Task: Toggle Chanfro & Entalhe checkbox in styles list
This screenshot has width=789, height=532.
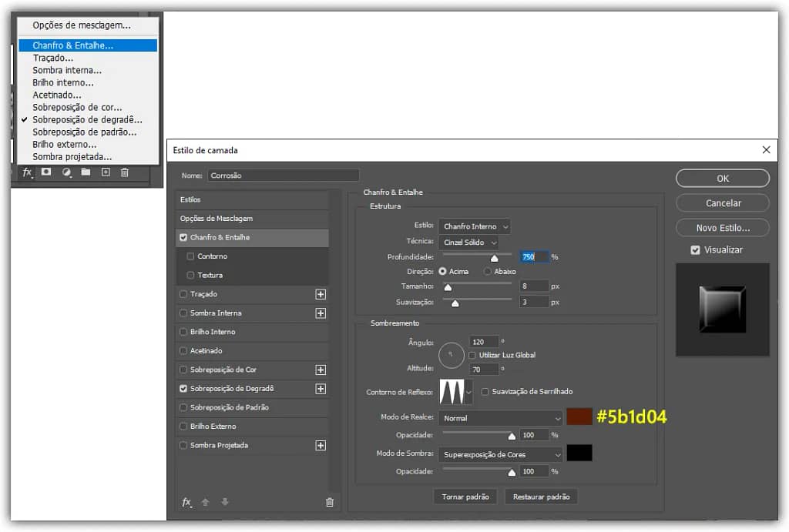Action: [183, 237]
